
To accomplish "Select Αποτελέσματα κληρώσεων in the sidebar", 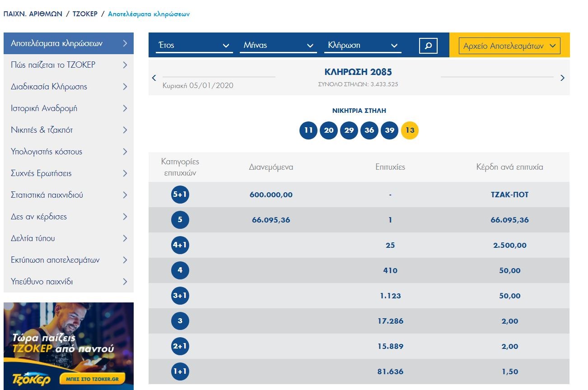I will tap(69, 43).
